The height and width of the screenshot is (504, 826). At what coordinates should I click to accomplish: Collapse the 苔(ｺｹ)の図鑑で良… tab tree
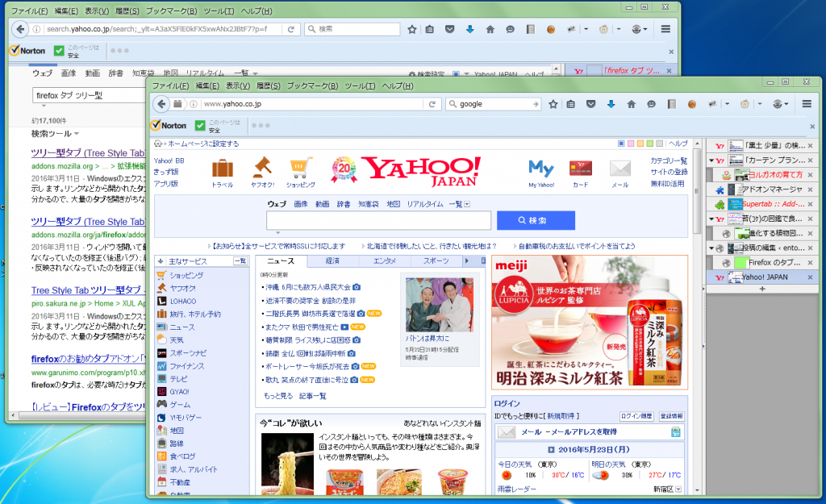[x=711, y=219]
